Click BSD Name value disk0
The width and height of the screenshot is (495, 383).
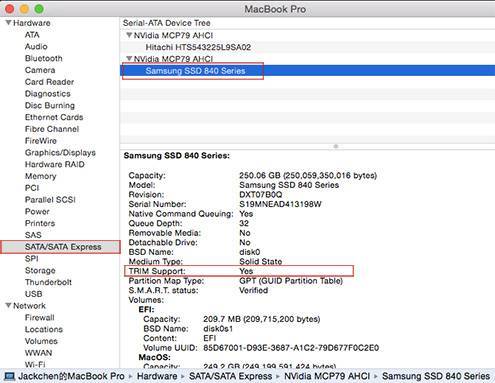tap(250, 252)
